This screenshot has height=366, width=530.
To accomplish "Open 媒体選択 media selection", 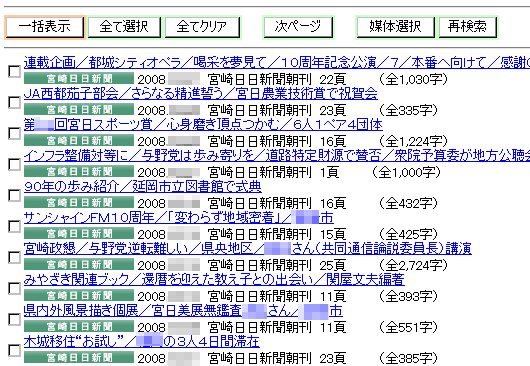I will coord(395,27).
